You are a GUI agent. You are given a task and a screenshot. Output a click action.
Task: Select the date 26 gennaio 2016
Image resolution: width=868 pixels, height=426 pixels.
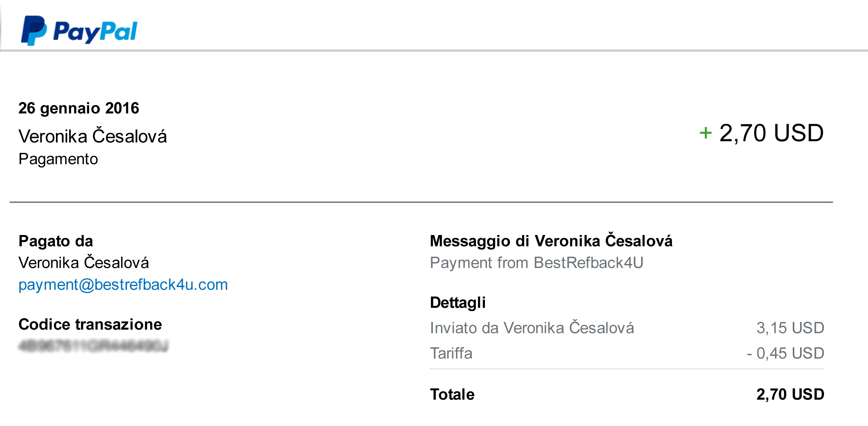(x=79, y=108)
